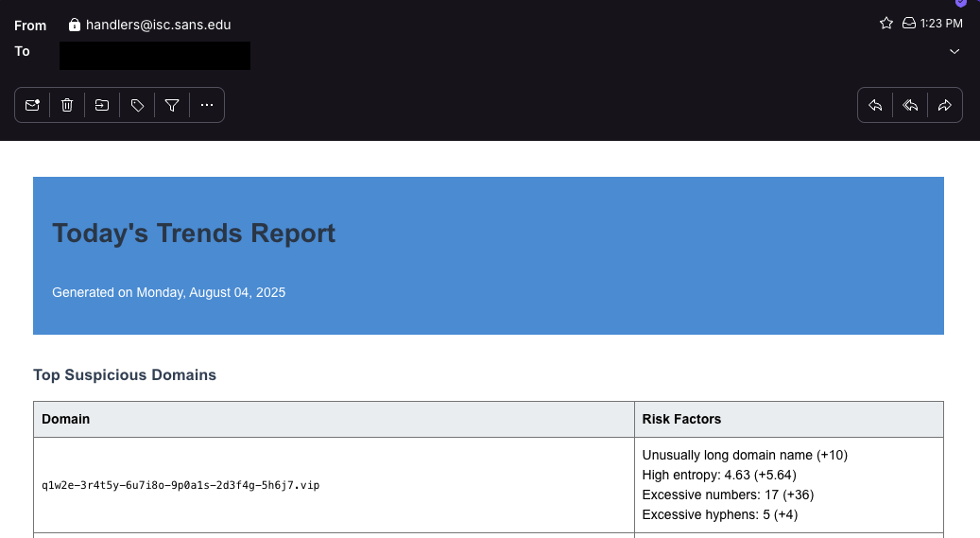Move email to trash
The height and width of the screenshot is (538, 980).
click(x=67, y=106)
